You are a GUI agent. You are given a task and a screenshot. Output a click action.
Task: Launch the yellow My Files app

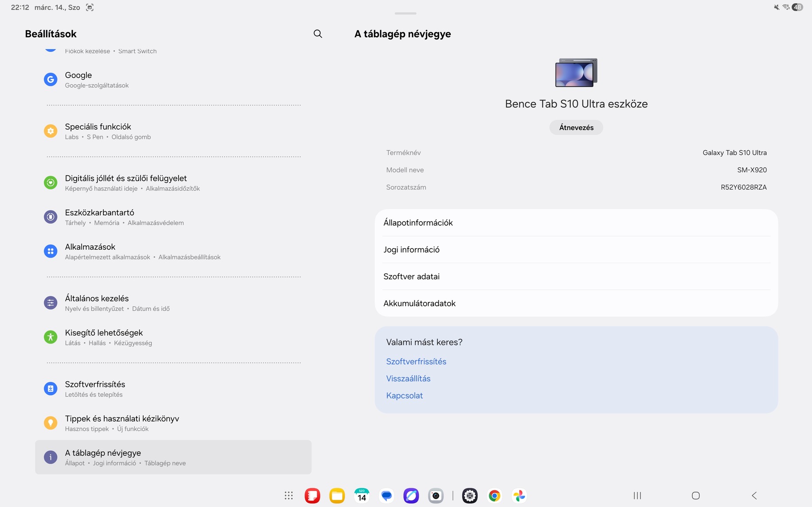[x=337, y=495]
